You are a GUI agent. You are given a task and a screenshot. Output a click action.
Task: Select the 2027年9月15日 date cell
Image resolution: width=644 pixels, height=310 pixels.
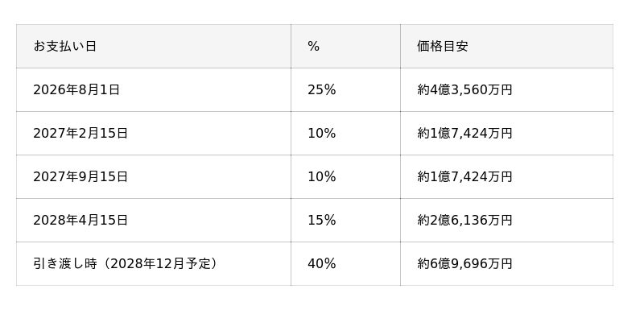(154, 177)
